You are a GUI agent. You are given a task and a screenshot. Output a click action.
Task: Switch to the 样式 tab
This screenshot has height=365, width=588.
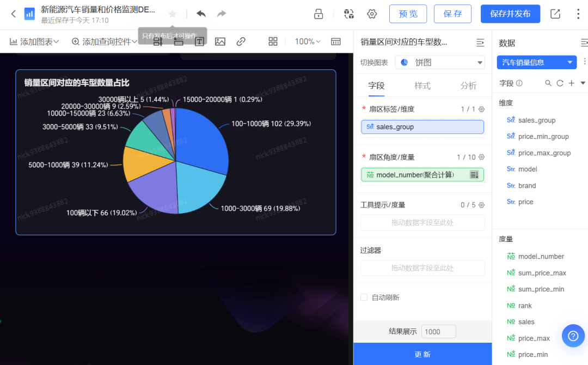point(422,86)
